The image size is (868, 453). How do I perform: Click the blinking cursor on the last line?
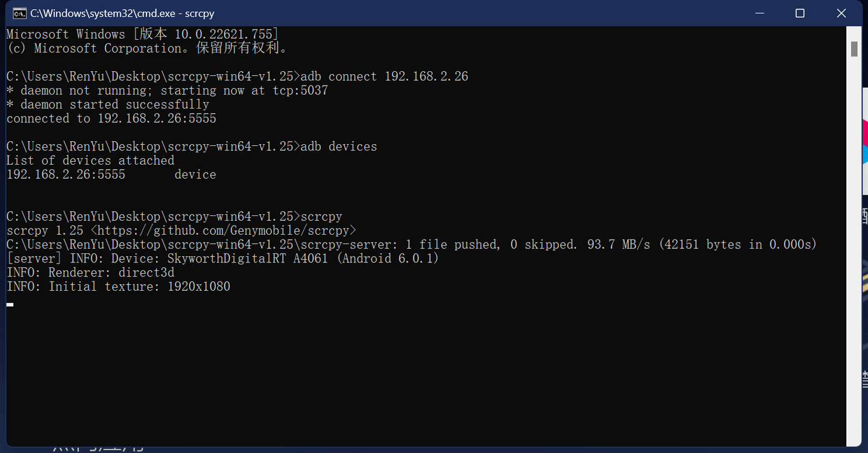click(10, 304)
